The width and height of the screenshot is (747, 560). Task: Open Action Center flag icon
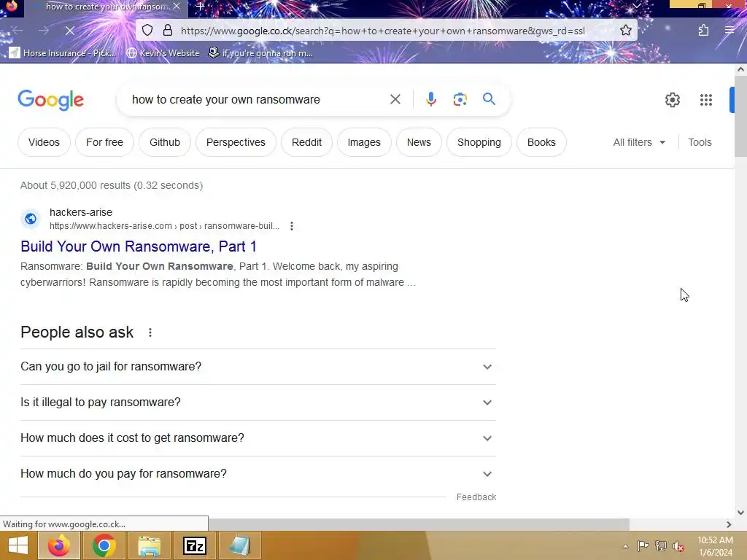(643, 546)
